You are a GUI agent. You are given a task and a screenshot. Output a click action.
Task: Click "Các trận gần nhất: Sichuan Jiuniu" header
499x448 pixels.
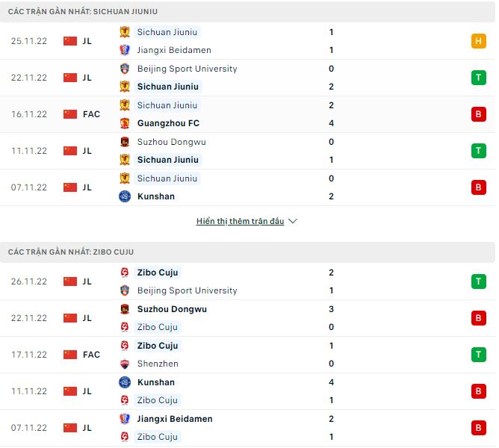83,12
